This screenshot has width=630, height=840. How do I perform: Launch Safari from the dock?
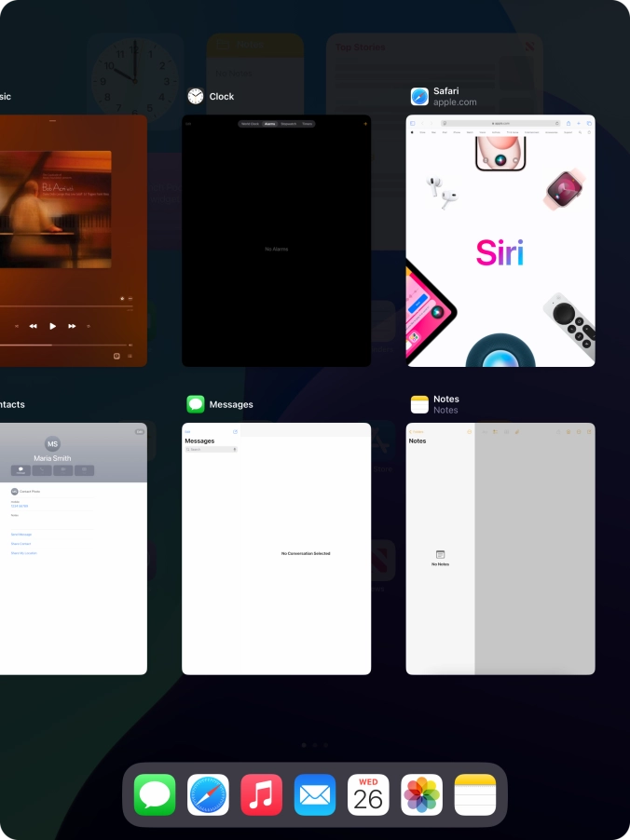[208, 795]
